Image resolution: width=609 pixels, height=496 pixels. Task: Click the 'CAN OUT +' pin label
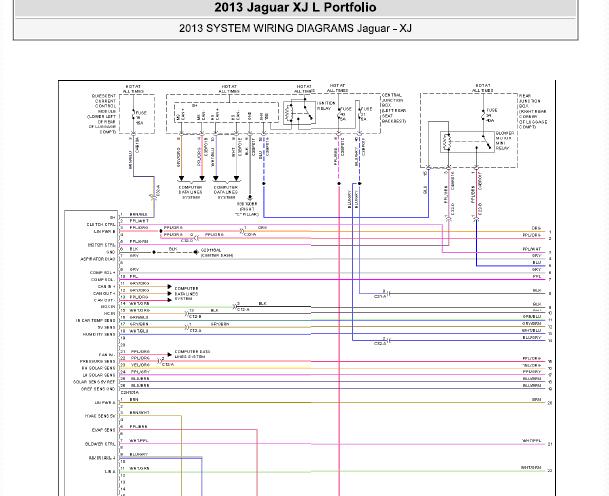(104, 294)
